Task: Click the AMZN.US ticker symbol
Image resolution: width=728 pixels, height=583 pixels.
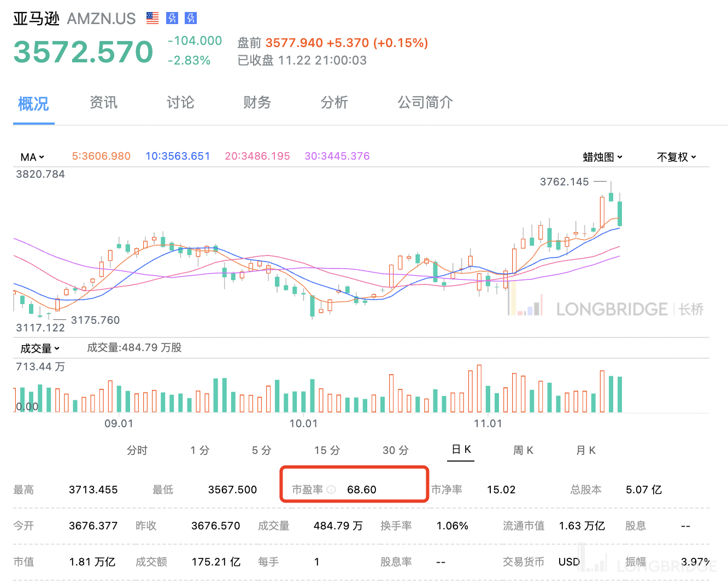Action: tap(101, 19)
